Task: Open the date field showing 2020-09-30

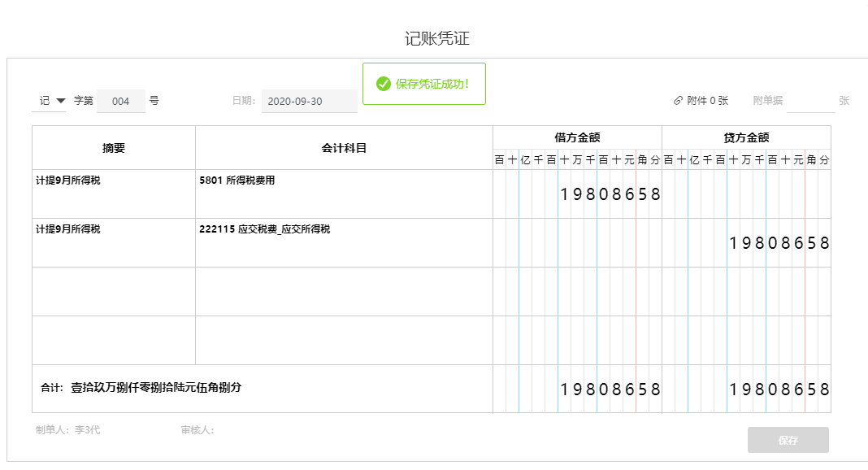Action: coord(309,102)
